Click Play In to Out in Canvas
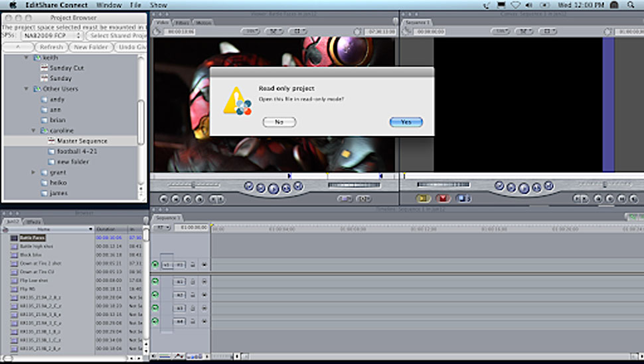 click(x=511, y=188)
